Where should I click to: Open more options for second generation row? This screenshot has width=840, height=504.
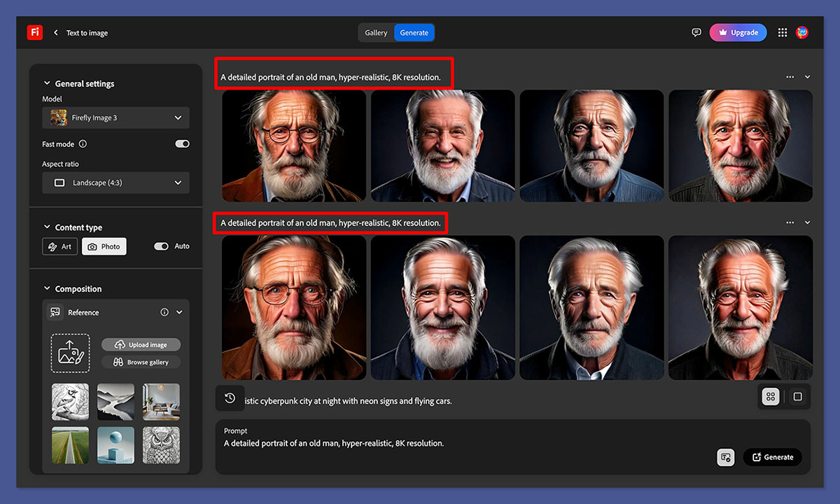(790, 223)
